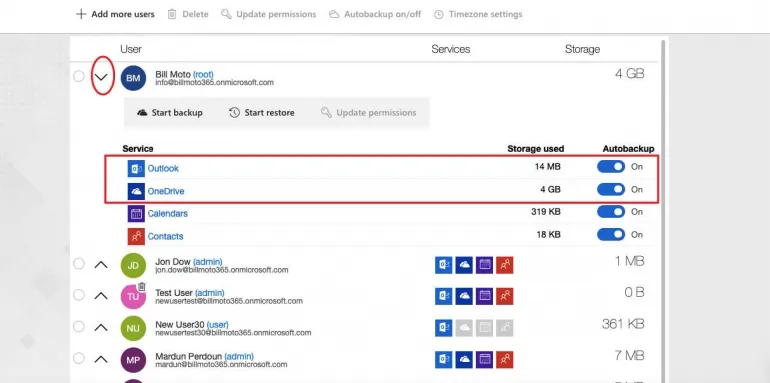This screenshot has width=770, height=383.
Task: Open Timezone settings
Action: 478,14
